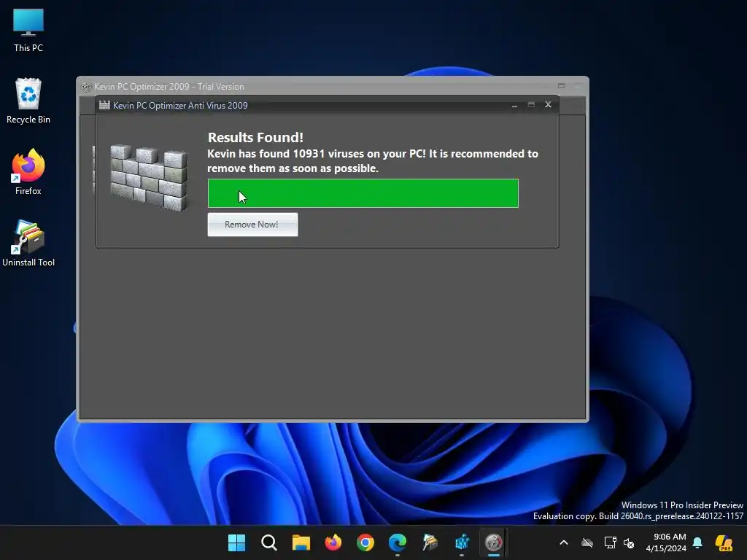Click the Remove Now! button
Image resolution: width=747 pixels, height=560 pixels.
pyautogui.click(x=252, y=225)
